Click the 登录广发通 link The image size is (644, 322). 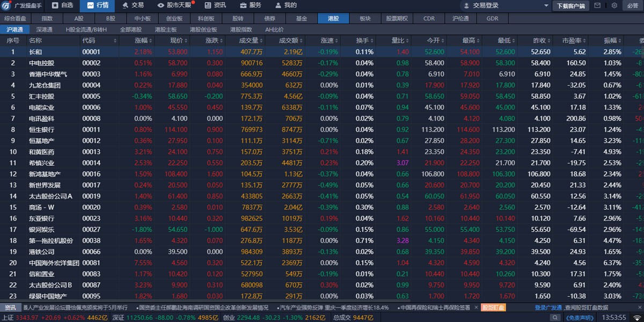click(x=548, y=308)
